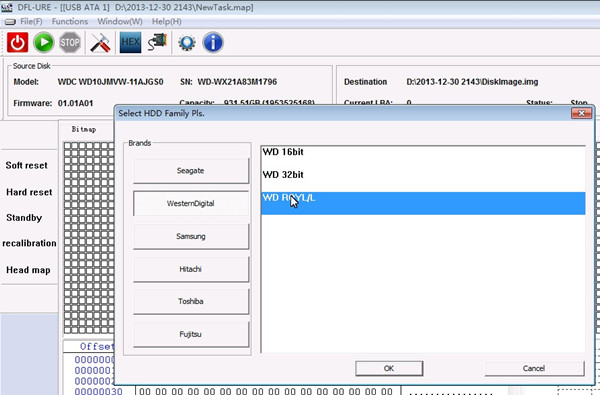Choose the highlighted WD ROYL/L entry
This screenshot has height=395, width=600.
coord(423,203)
